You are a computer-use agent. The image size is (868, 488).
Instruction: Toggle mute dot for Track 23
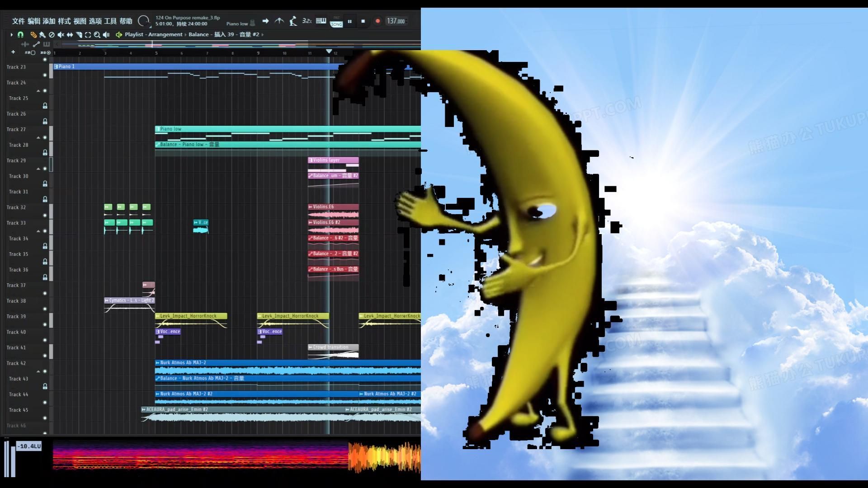pyautogui.click(x=45, y=75)
